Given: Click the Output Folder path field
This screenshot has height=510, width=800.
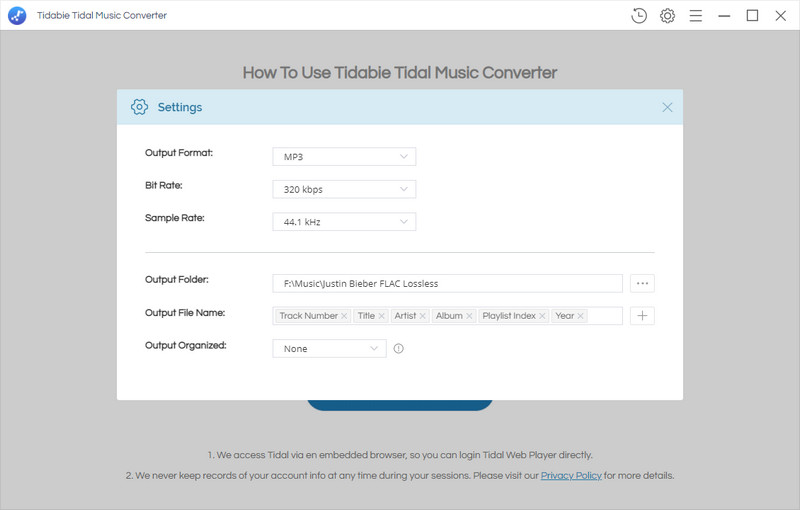Looking at the screenshot, I should point(447,284).
